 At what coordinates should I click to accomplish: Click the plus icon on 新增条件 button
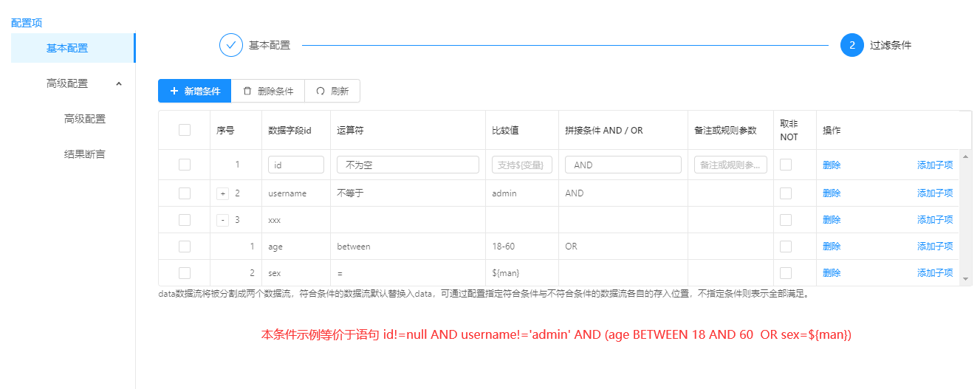tap(174, 91)
